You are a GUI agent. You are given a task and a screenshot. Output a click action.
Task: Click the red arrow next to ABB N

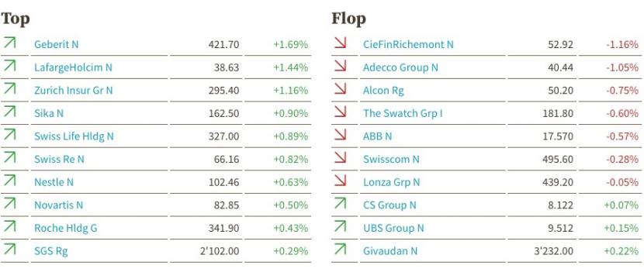[x=340, y=135]
